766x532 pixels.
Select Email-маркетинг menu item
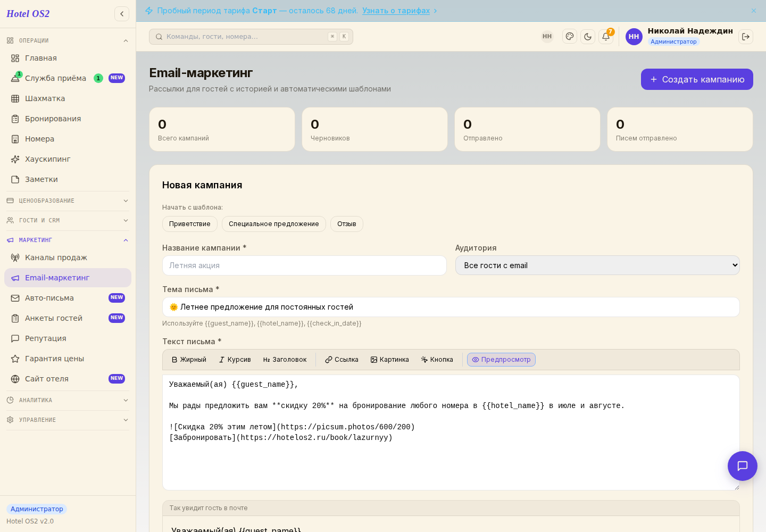(68, 278)
